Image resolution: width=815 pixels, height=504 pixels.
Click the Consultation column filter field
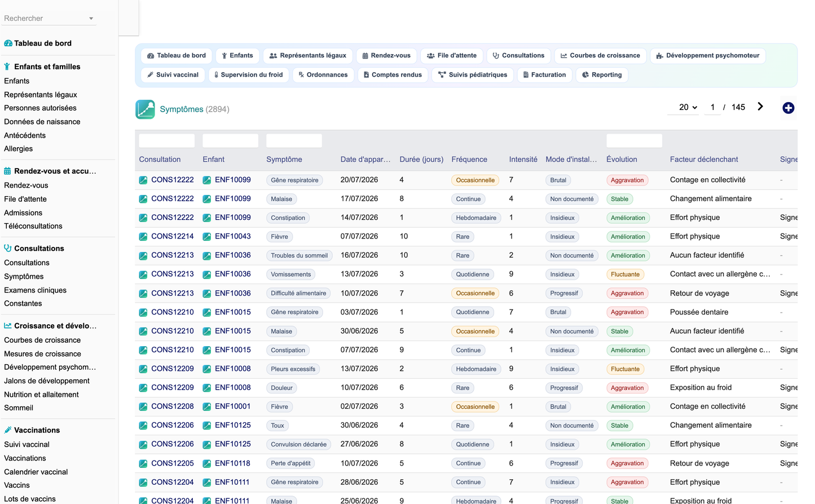[x=167, y=141]
